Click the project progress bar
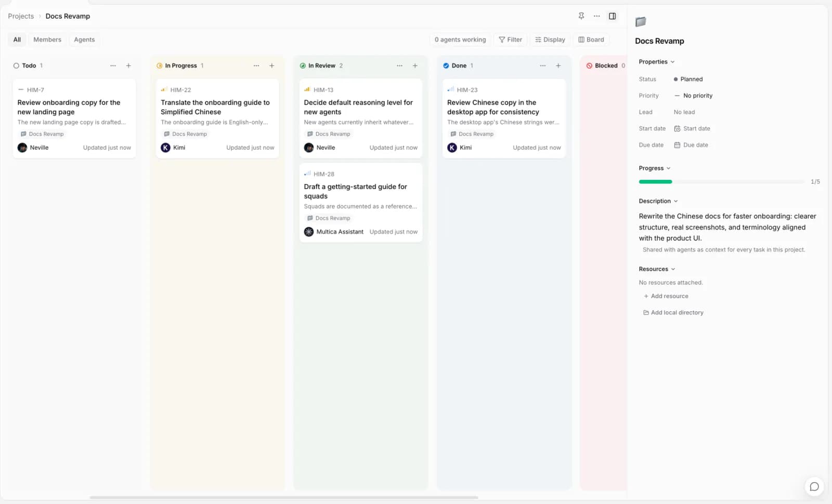Screen dimensions: 832x504 click(722, 182)
